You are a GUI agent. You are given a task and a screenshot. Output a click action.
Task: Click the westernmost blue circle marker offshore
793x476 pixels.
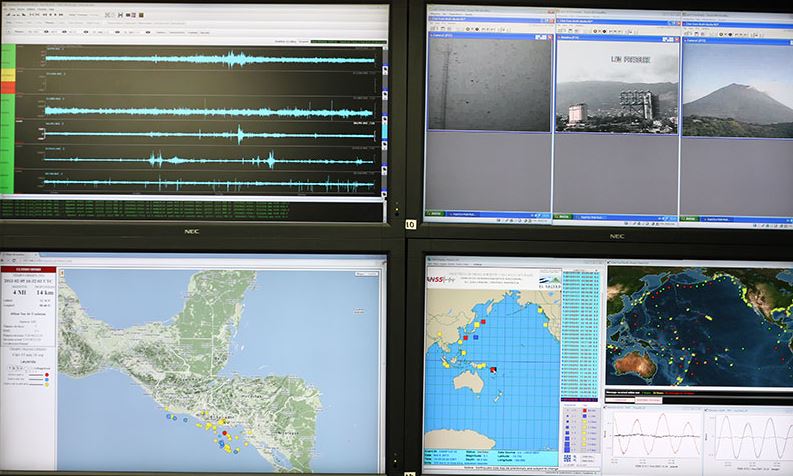pos(168,416)
